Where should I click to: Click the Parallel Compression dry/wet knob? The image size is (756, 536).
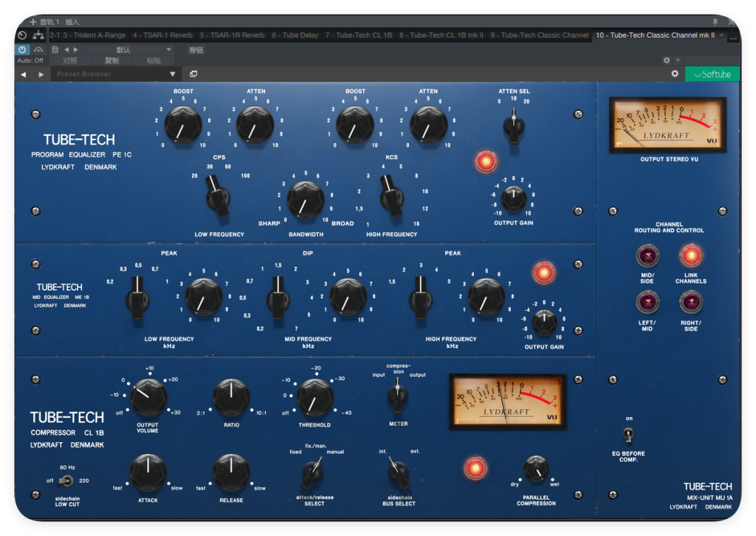[536, 469]
